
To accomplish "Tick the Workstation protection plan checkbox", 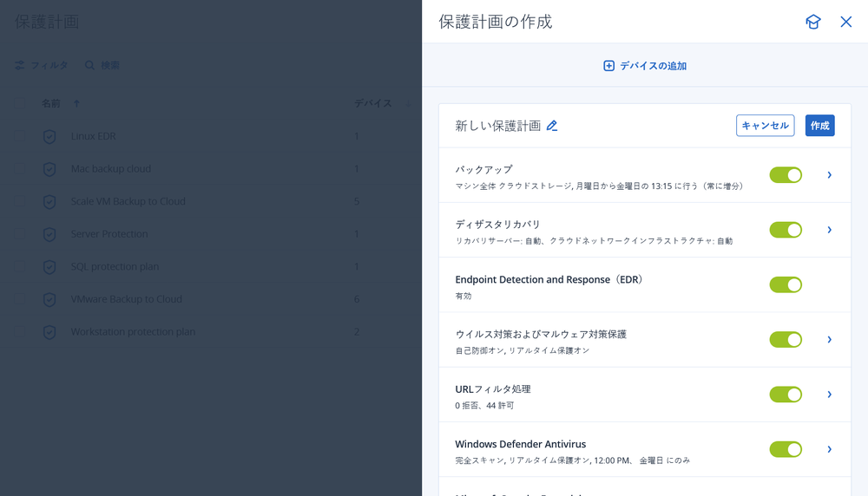I will coord(19,332).
